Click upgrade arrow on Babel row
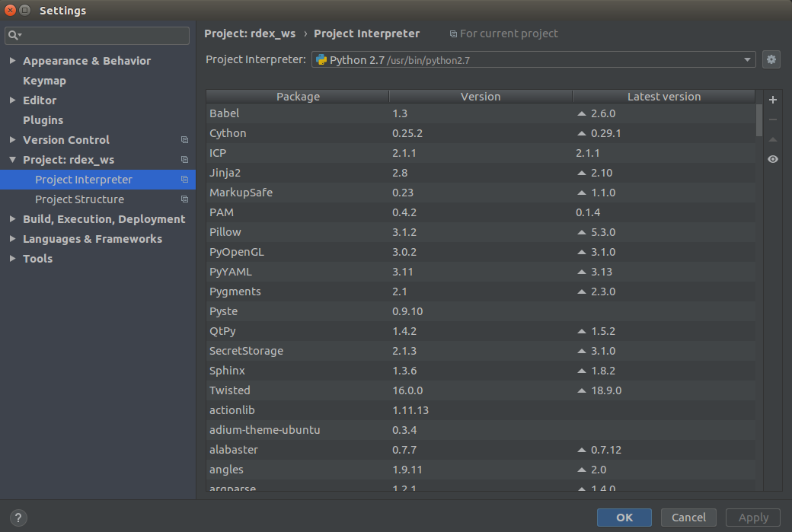The height and width of the screenshot is (532, 792). coord(581,113)
